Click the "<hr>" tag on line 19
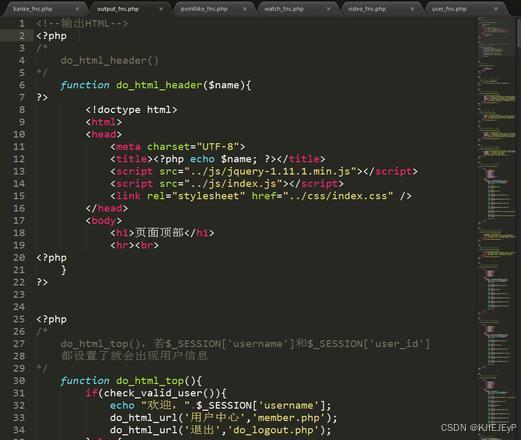Screen dimensions: 521x440 [122, 245]
